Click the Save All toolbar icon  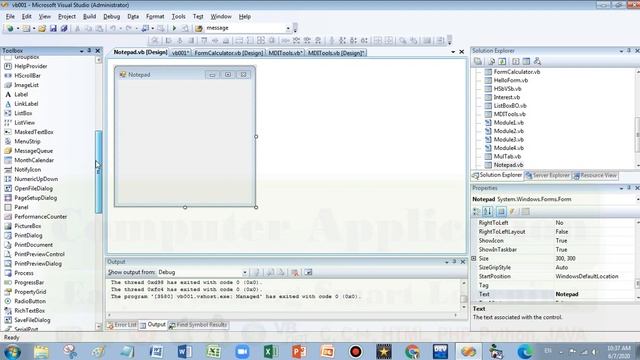pyautogui.click(x=64, y=28)
